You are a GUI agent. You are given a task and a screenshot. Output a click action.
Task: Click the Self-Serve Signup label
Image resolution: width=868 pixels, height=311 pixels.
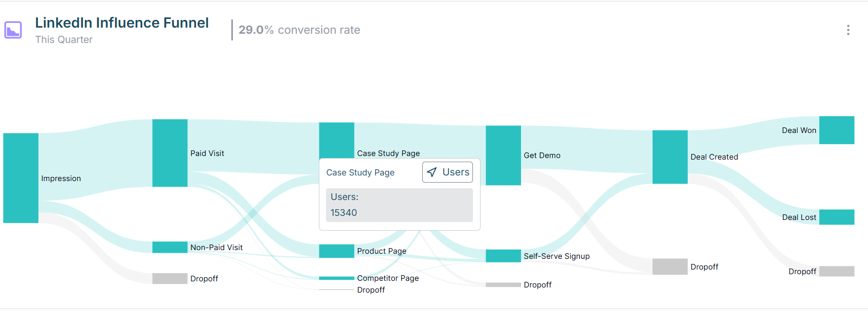pyautogui.click(x=557, y=256)
